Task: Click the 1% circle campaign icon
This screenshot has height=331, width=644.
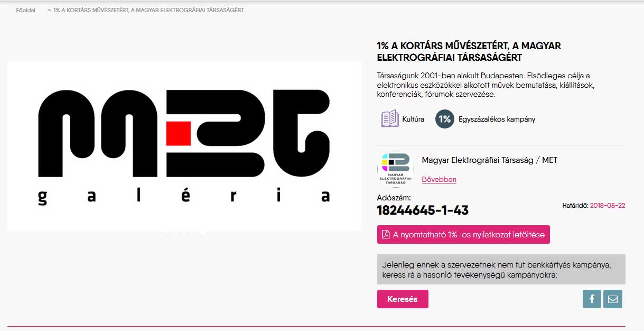Action: click(445, 119)
